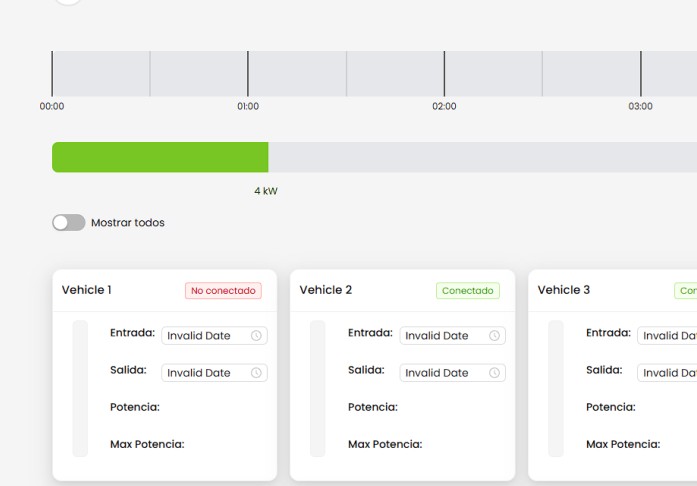Click clock icon in Vehicle 1 Salida field
Viewport: 697px width, 486px height.
256,373
